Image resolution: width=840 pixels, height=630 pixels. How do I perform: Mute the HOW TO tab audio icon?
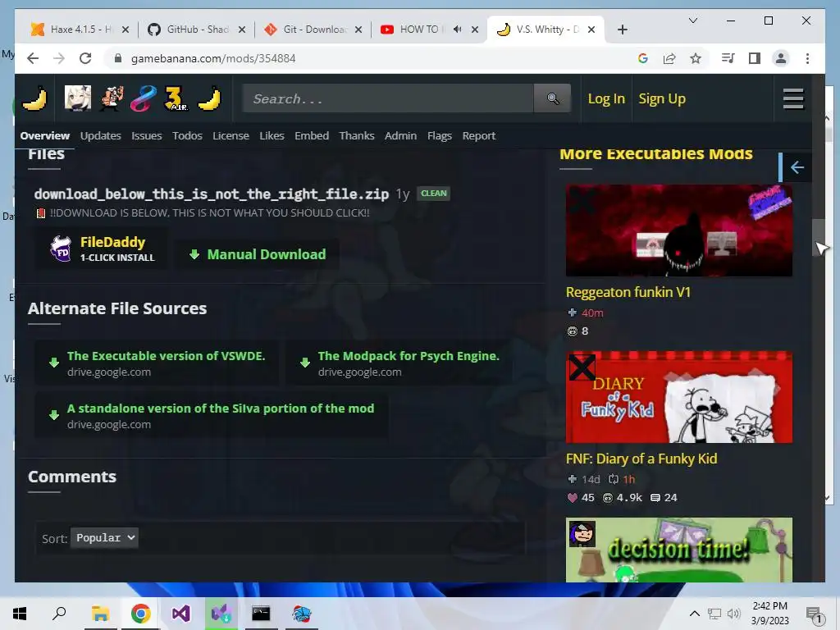pos(457,30)
